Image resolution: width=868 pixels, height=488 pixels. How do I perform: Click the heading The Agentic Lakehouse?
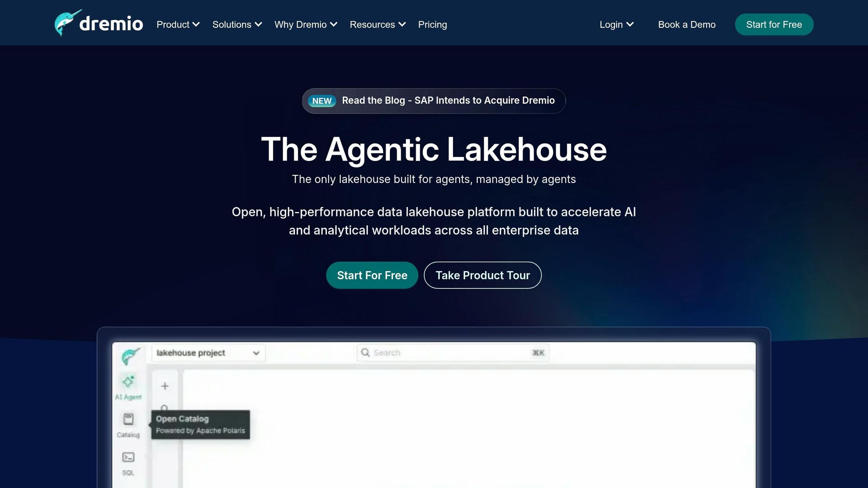(x=434, y=149)
